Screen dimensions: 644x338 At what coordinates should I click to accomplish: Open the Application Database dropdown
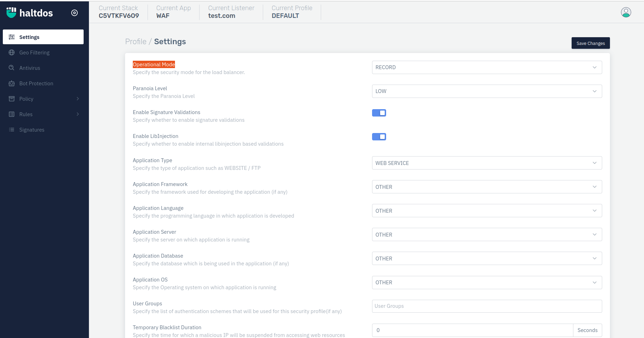point(487,258)
